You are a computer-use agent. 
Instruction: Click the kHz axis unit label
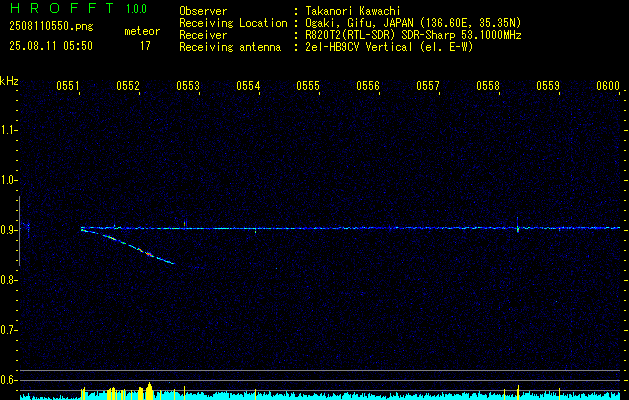pos(9,81)
